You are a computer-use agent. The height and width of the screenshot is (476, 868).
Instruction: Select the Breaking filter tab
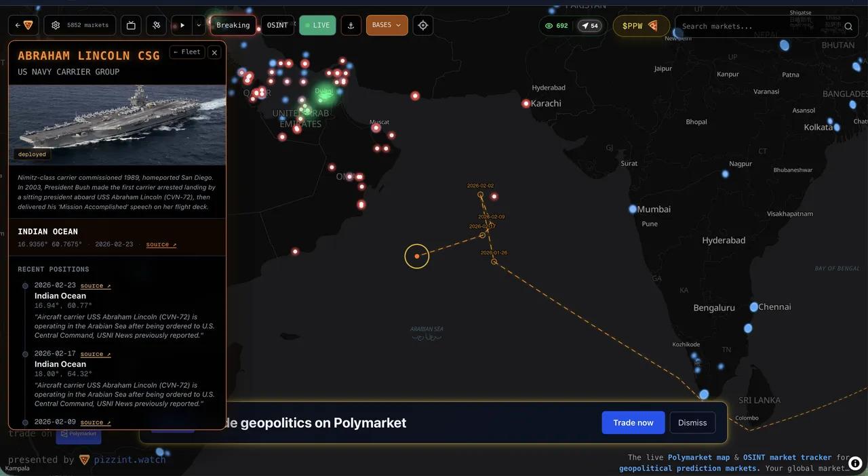pyautogui.click(x=233, y=25)
